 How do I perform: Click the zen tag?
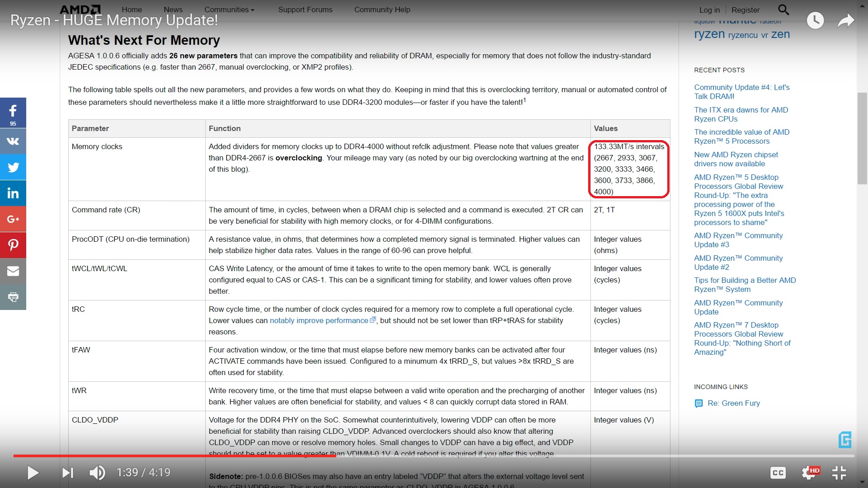[780, 34]
